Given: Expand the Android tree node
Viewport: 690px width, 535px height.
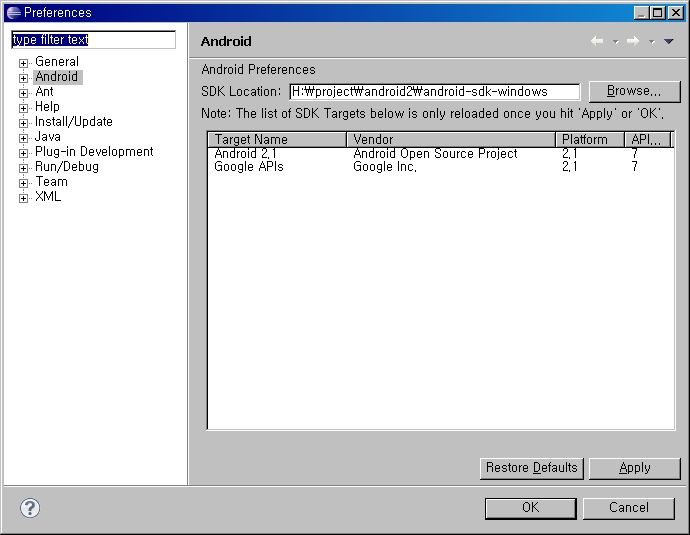Looking at the screenshot, I should (23, 78).
